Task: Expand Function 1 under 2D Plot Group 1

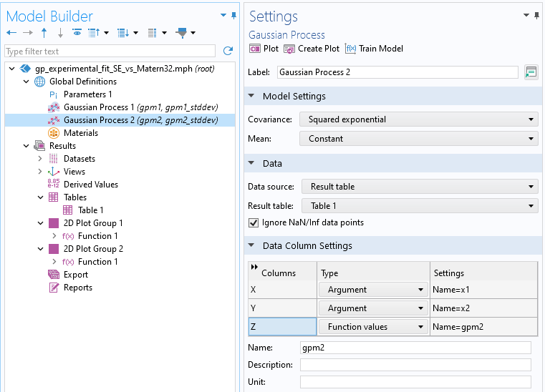Action: [x=54, y=236]
